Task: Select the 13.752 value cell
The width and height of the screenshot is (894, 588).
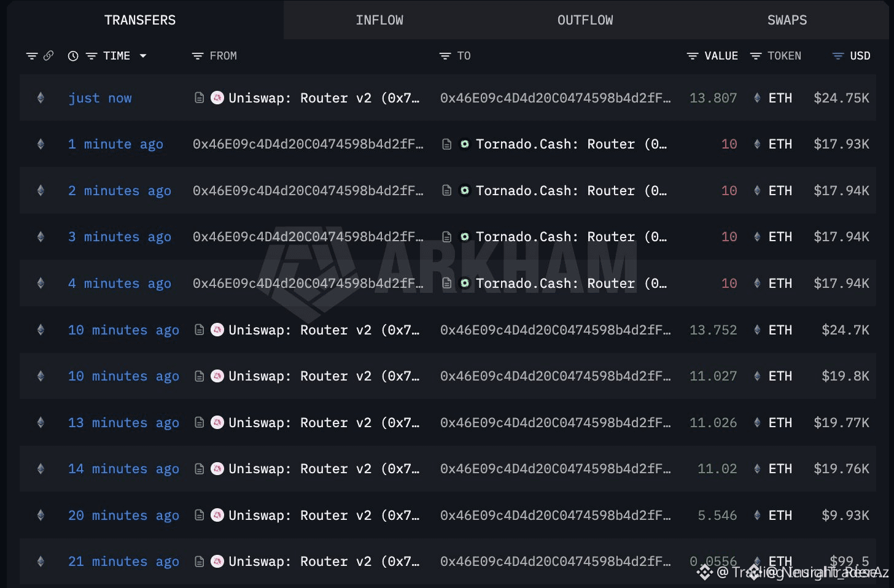Action: point(713,330)
